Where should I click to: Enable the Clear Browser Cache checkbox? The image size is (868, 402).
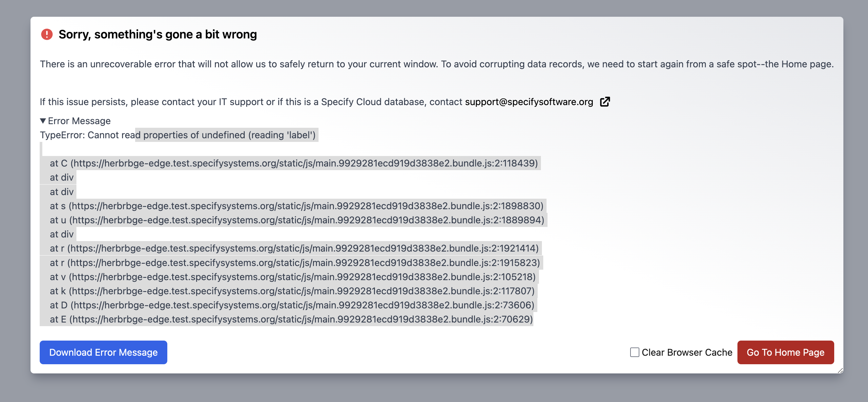(x=634, y=352)
